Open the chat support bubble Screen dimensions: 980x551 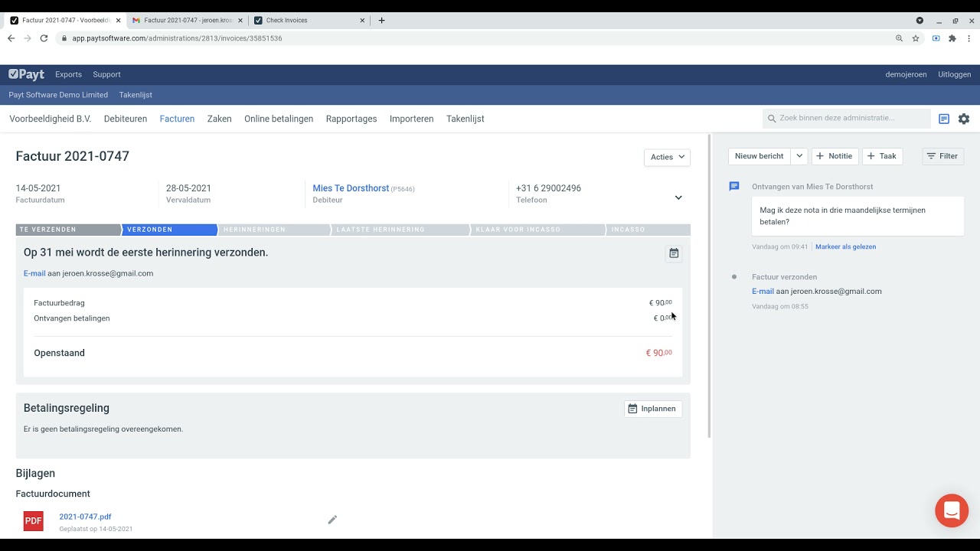point(952,510)
